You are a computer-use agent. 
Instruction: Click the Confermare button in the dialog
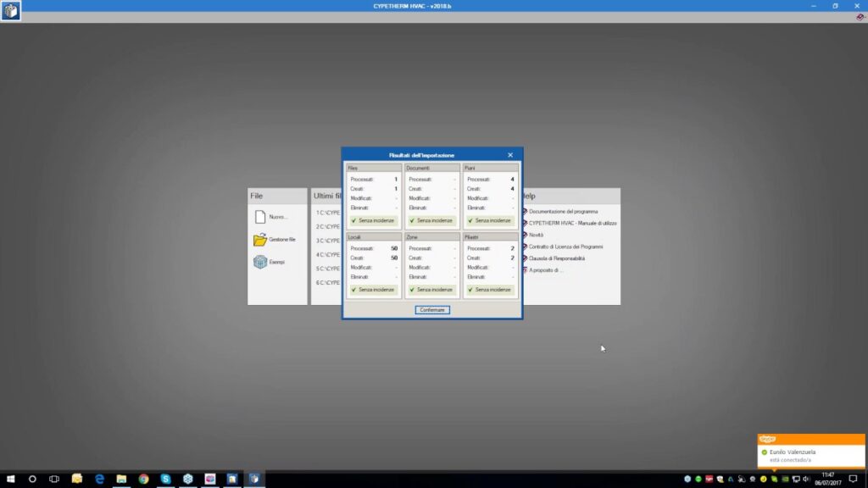pyautogui.click(x=432, y=310)
